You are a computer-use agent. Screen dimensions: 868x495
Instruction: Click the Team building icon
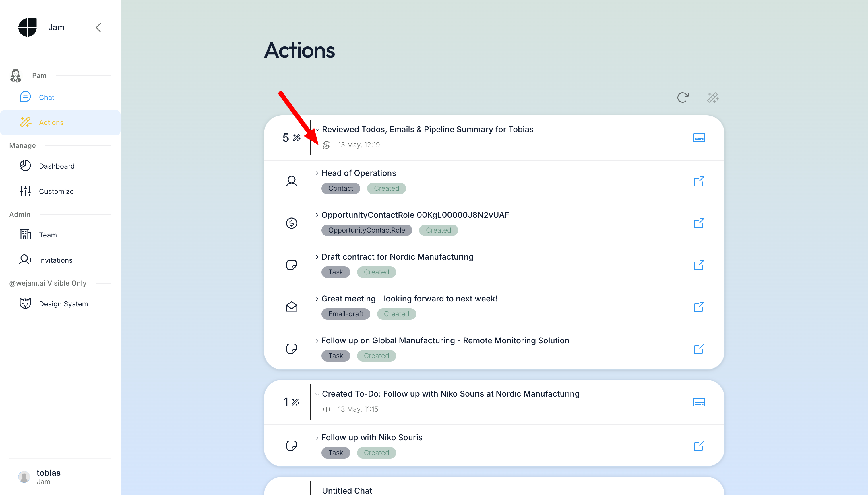coord(26,234)
